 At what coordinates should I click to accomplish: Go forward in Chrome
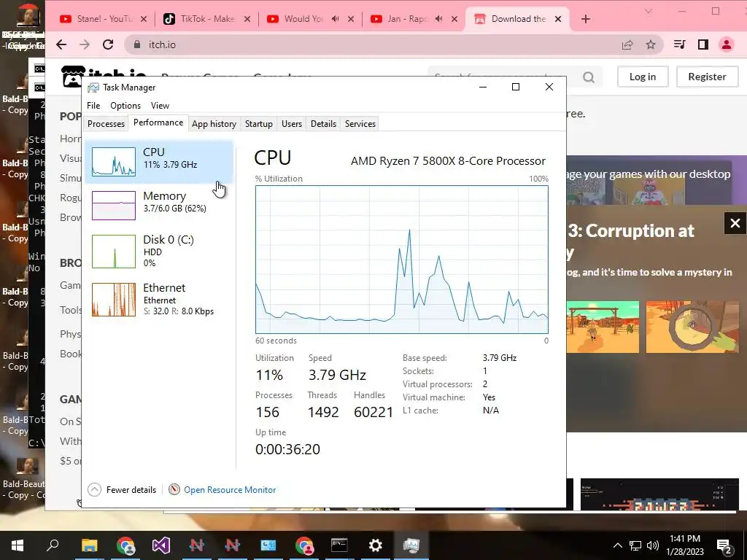[x=85, y=44]
